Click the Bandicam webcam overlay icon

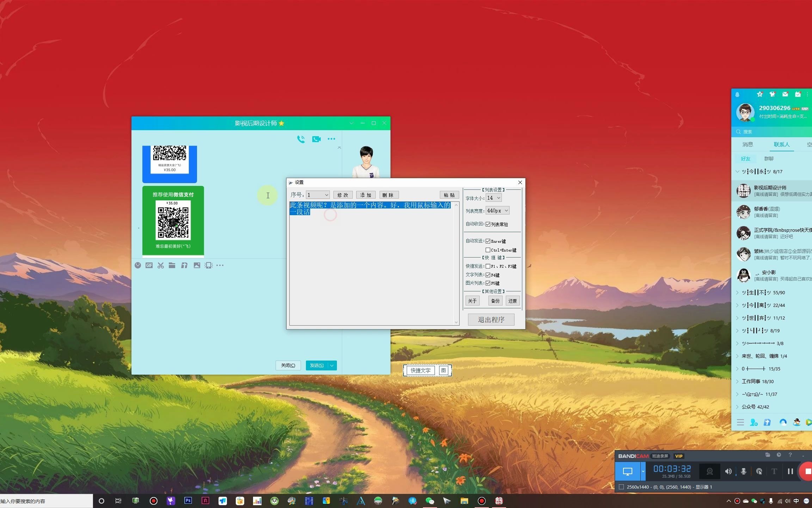tap(710, 471)
